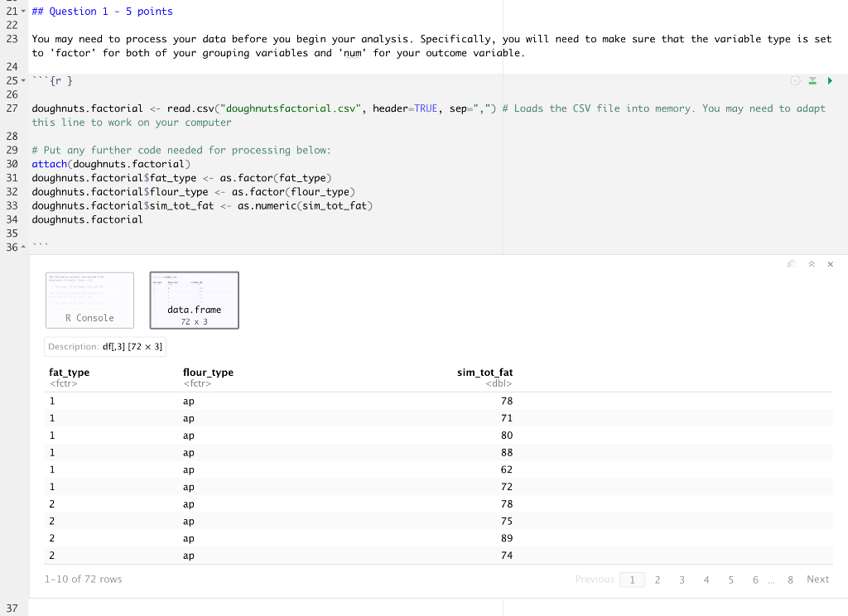848x616 pixels.
Task: Click the value 89 in sim_tot_fat
Action: [507, 538]
